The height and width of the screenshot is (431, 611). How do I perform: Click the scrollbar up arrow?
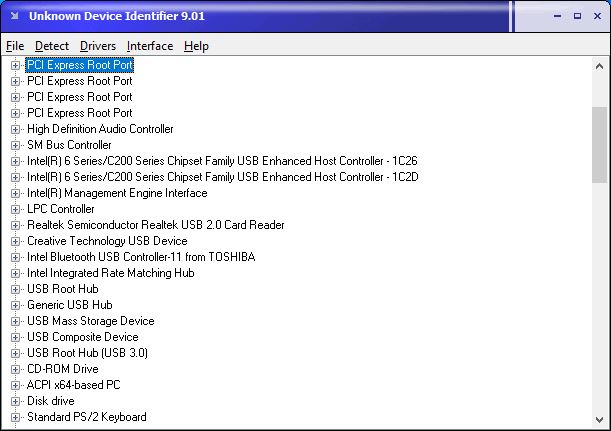(599, 66)
